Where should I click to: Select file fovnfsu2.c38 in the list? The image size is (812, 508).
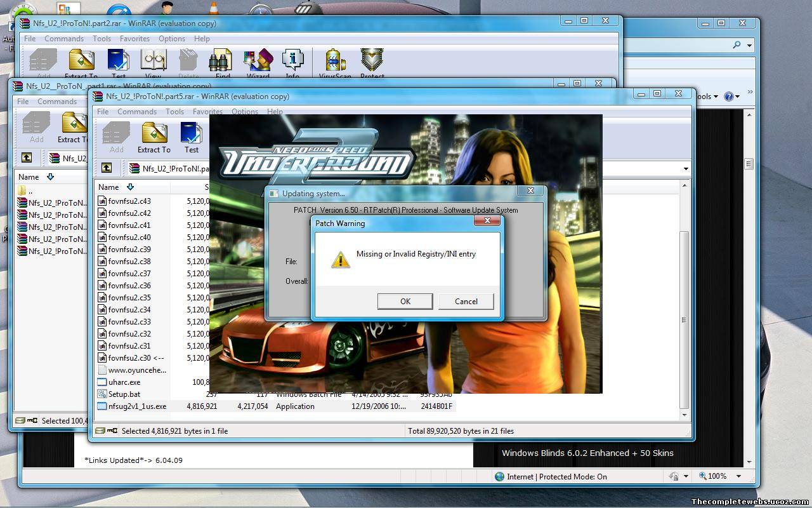pos(129,261)
